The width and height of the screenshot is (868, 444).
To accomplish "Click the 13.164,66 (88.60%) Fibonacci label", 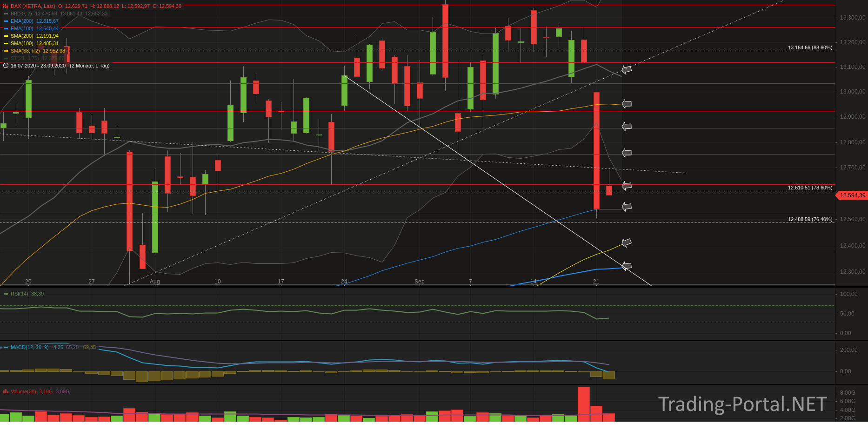I will pos(810,47).
